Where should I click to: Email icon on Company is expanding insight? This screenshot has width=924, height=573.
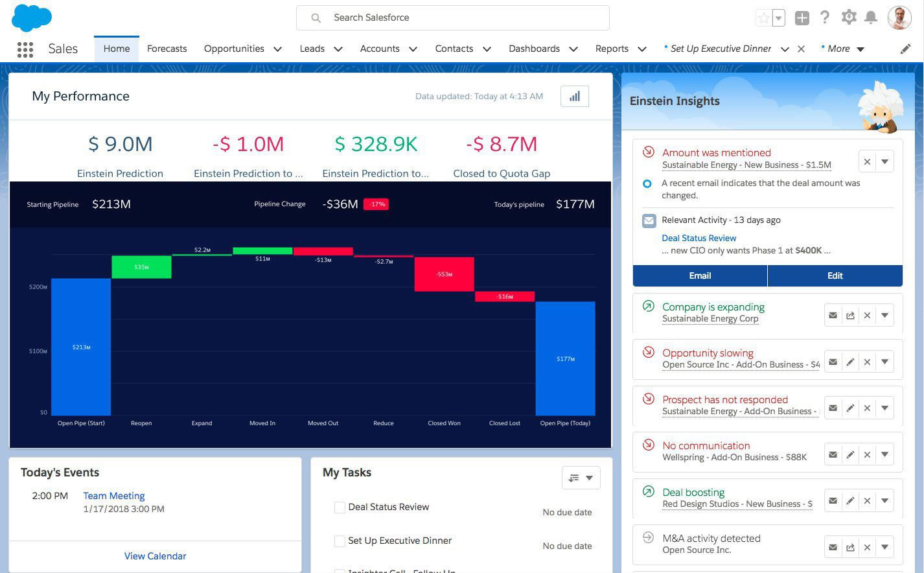(833, 316)
